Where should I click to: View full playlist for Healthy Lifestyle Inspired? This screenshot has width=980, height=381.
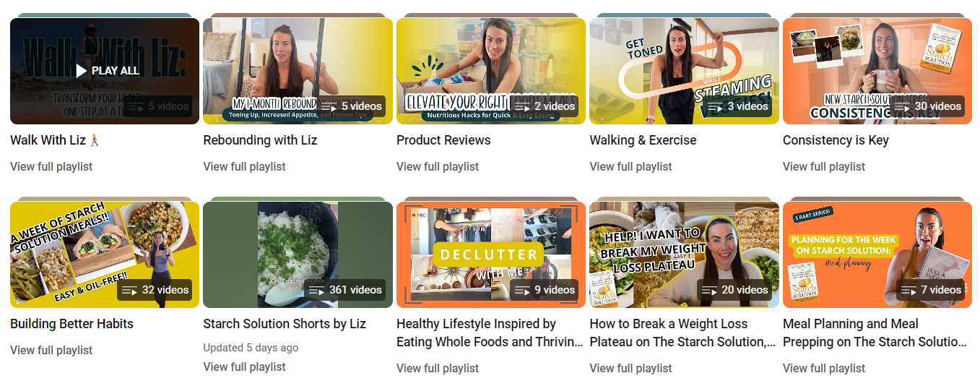438,368
